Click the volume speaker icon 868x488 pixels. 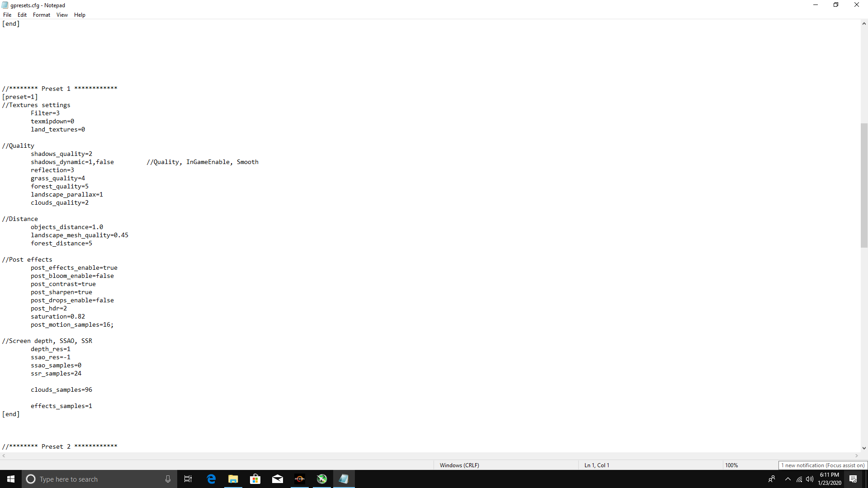tap(810, 479)
